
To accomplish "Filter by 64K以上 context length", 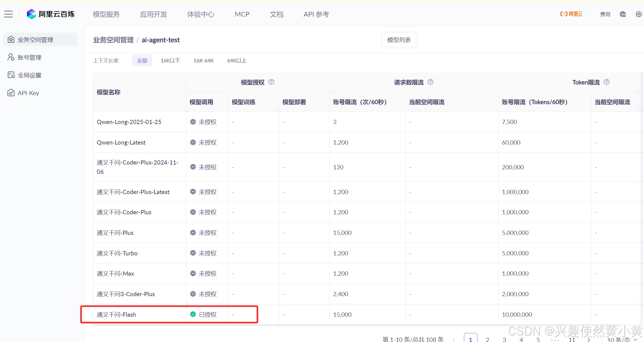I will tap(237, 60).
